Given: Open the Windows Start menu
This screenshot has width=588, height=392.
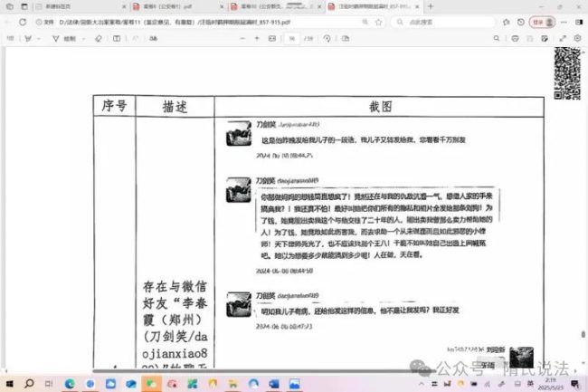Looking at the screenshot, I should click(8, 384).
